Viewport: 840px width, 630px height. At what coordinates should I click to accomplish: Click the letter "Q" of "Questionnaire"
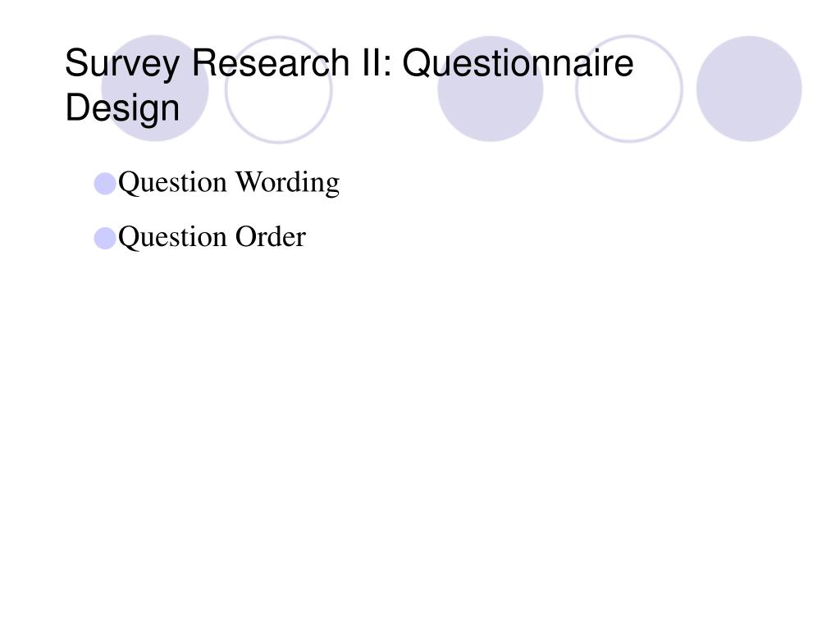(416, 63)
